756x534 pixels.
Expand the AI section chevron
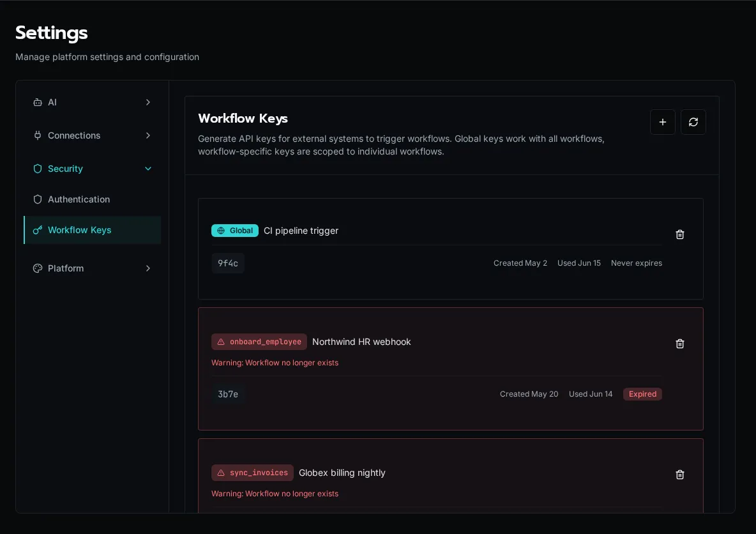tap(148, 102)
